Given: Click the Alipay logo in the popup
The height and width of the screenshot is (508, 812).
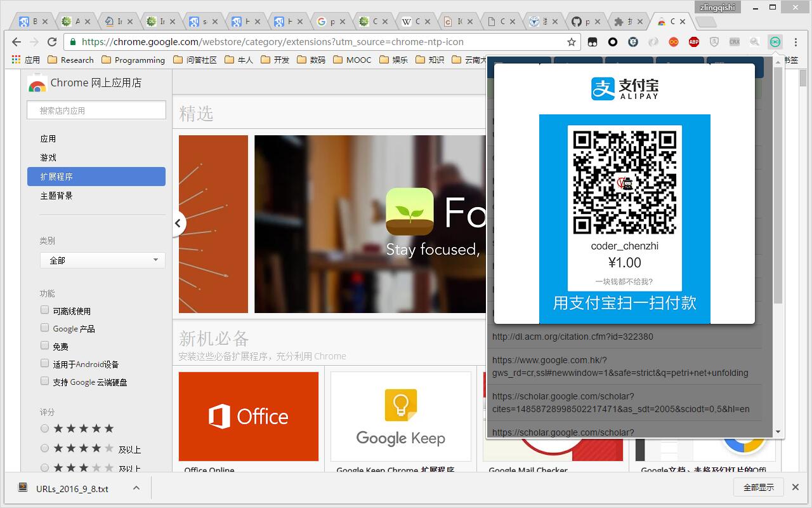Looking at the screenshot, I should coord(625,89).
